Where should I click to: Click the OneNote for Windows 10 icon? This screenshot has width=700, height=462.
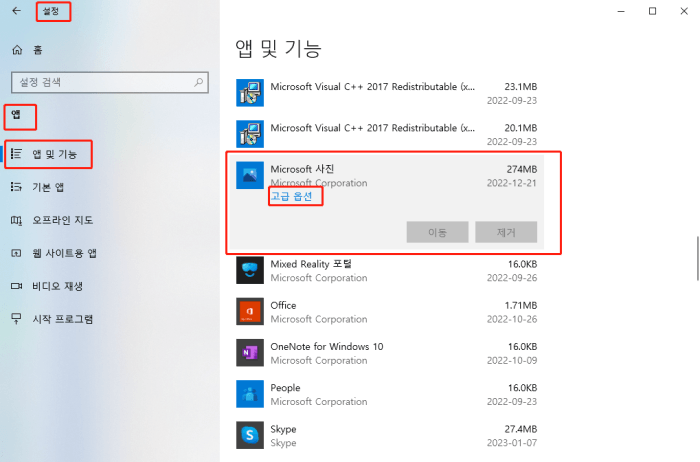tap(250, 353)
